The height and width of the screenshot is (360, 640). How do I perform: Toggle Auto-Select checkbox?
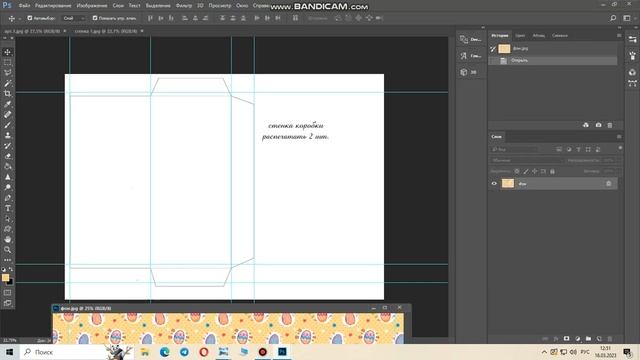click(x=30, y=18)
